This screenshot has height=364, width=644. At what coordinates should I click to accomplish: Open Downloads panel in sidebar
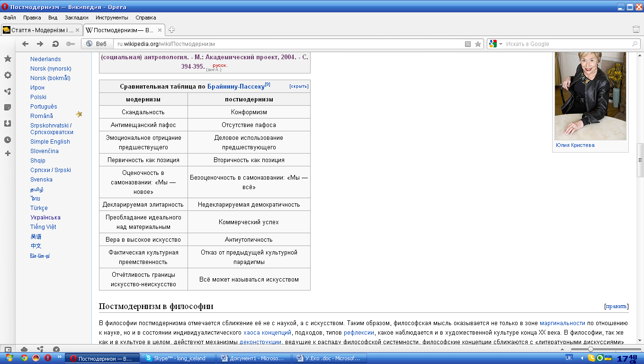tap(8, 123)
